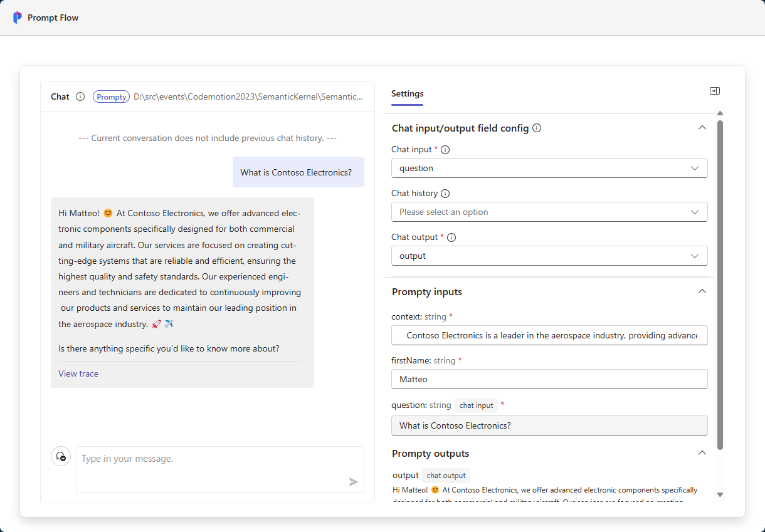Viewport: 765px width, 532px height.
Task: Click 'Is there anything specific' reply line
Action: point(169,348)
